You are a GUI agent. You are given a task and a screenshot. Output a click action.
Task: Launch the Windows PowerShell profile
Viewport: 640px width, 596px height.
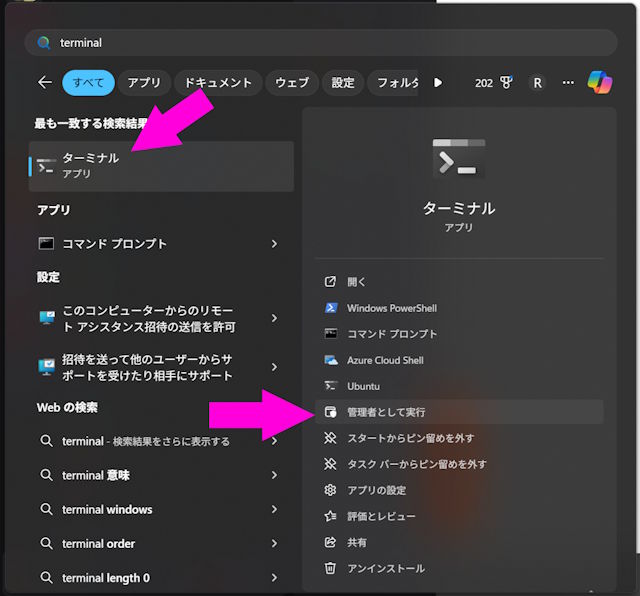pyautogui.click(x=459, y=308)
